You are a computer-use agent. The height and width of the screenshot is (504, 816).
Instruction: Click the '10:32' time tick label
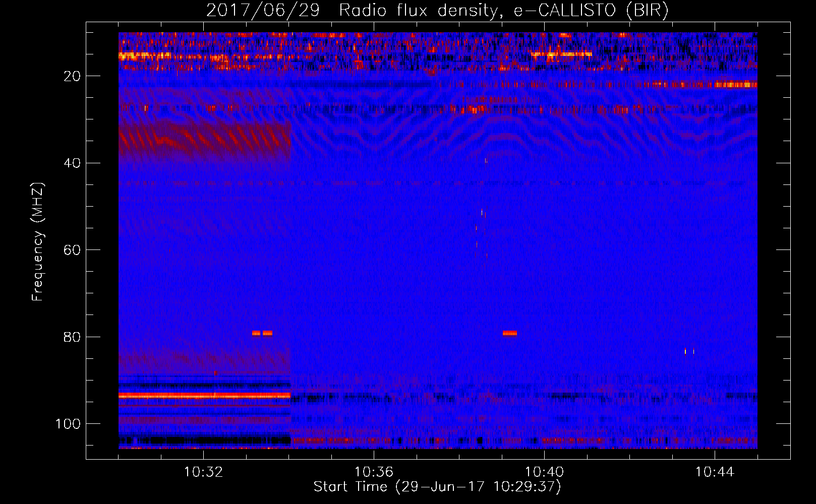tap(203, 472)
